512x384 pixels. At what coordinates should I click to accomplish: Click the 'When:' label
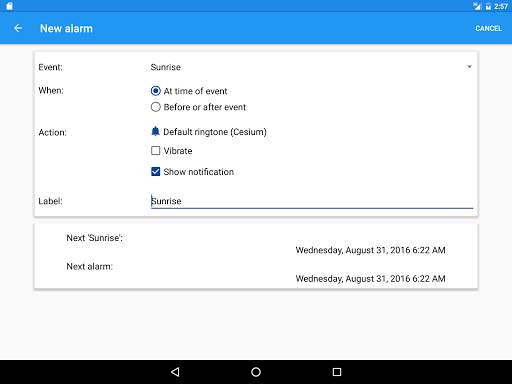pos(51,90)
